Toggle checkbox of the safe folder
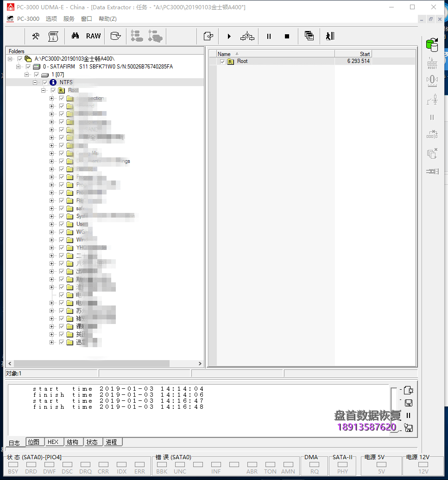 click(62, 208)
